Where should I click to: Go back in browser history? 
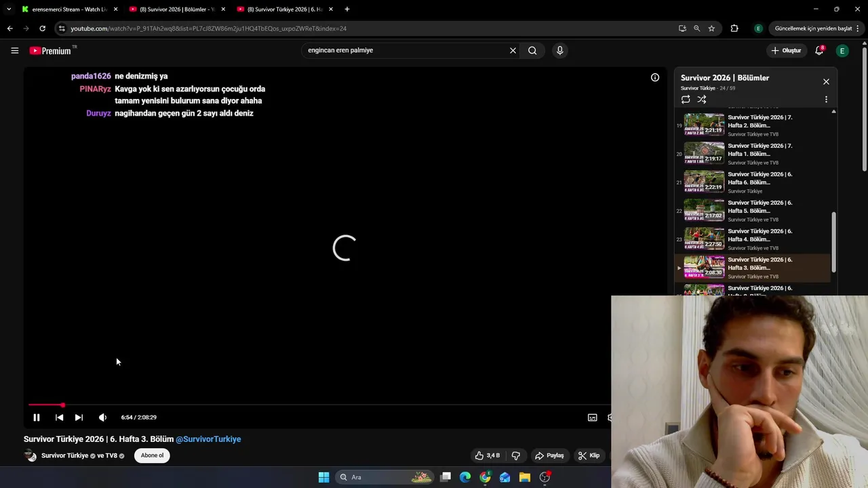(9, 28)
